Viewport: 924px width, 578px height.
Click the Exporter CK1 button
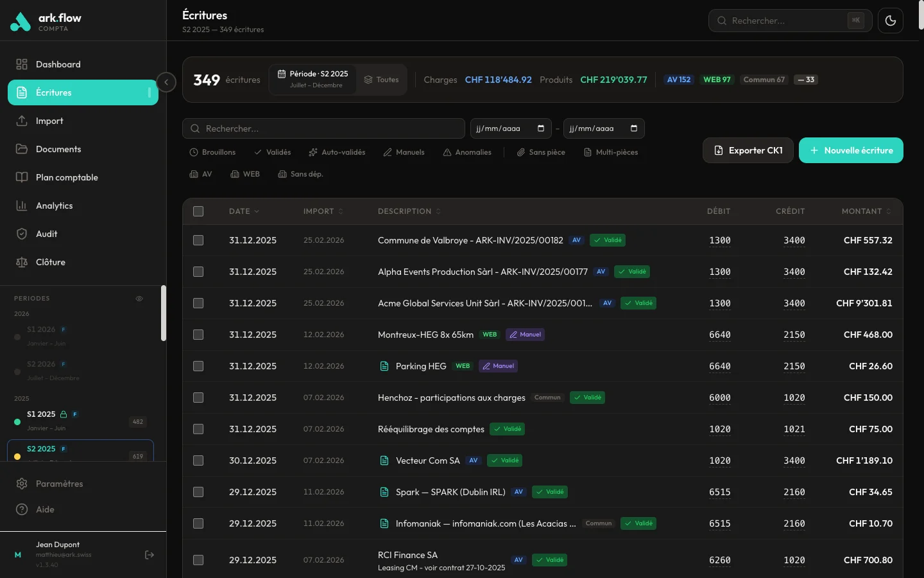tap(748, 150)
